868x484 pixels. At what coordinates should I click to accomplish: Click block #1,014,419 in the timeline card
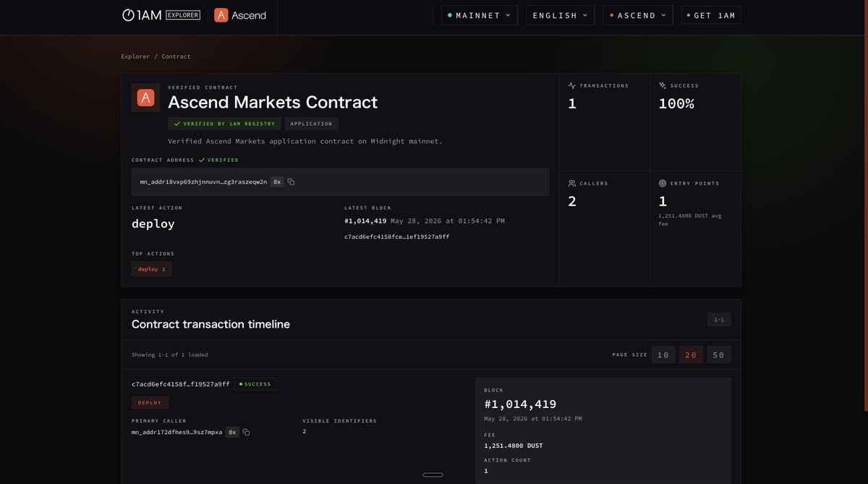520,404
